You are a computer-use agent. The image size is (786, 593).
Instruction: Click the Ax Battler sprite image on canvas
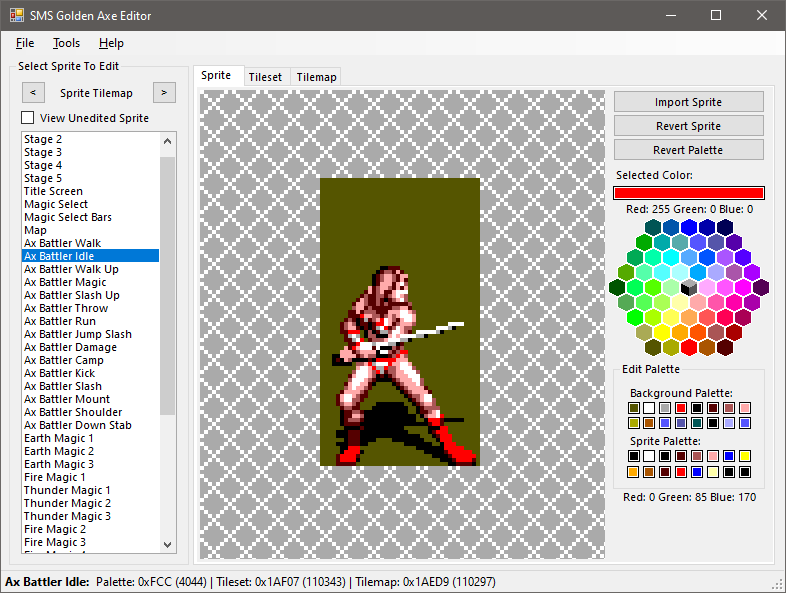pos(400,322)
